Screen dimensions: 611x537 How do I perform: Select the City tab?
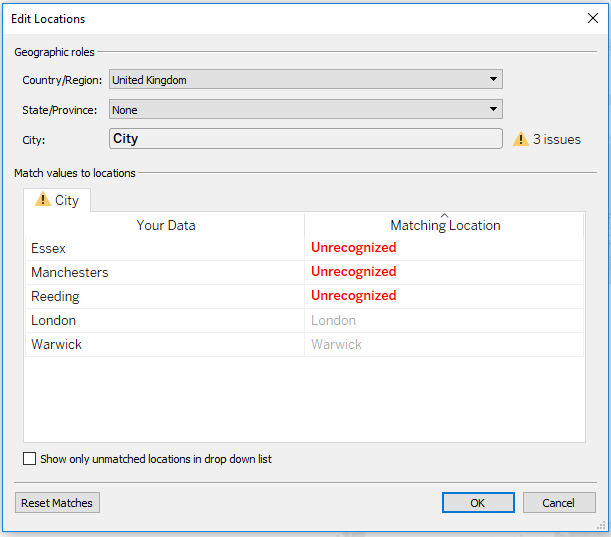[57, 200]
